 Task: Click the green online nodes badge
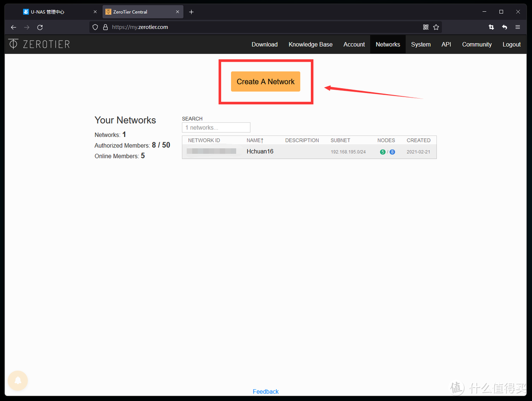[383, 152]
